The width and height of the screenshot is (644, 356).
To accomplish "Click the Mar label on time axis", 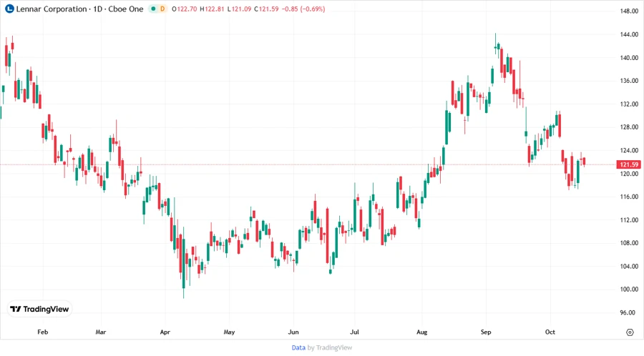I will click(x=101, y=332).
